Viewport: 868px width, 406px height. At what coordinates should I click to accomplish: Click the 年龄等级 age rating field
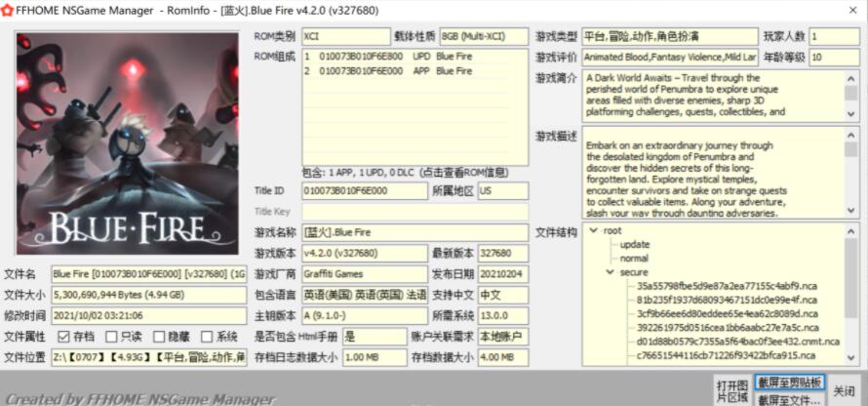(x=834, y=57)
